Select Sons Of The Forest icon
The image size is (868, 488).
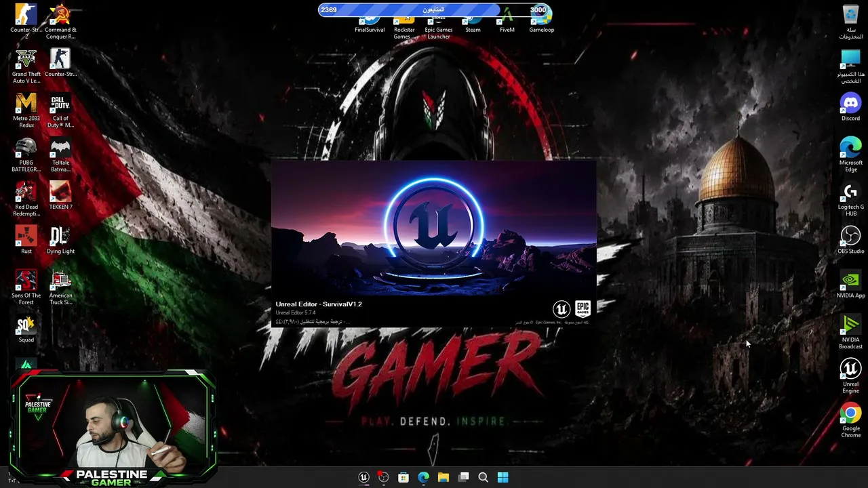(x=26, y=287)
